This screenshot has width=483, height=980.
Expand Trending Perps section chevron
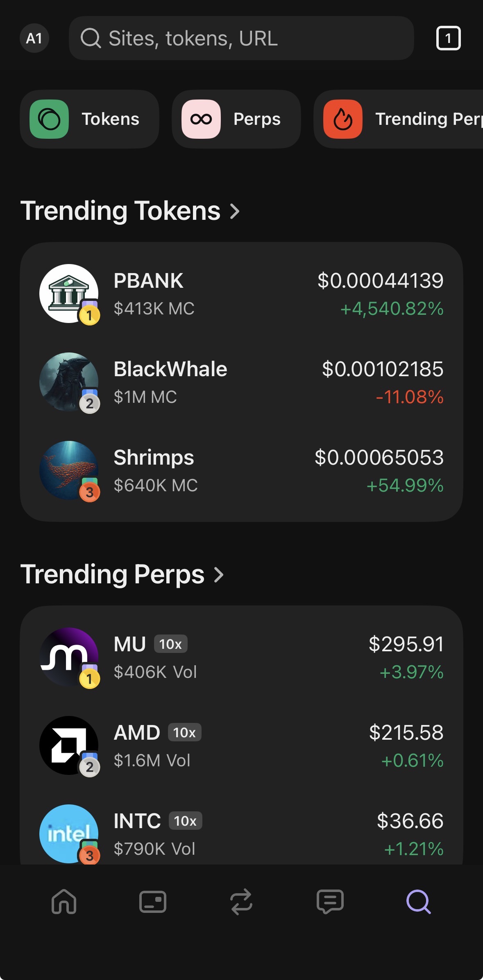219,574
